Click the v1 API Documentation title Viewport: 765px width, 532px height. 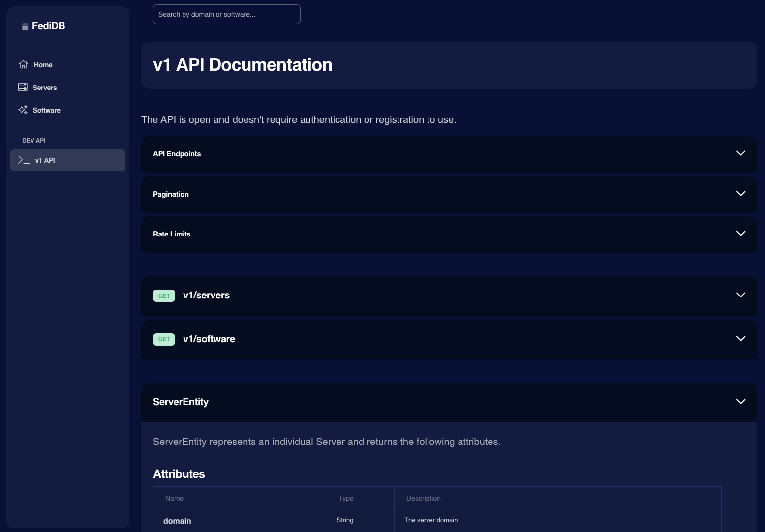(243, 65)
